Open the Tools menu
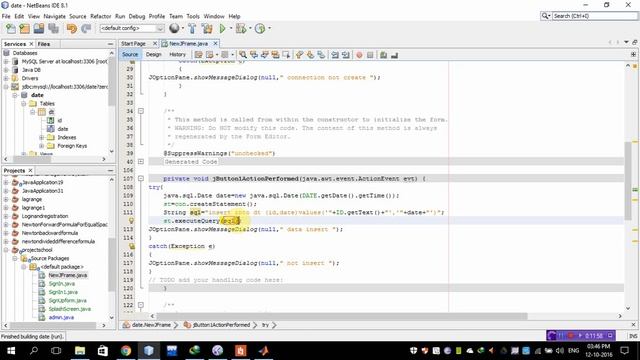 point(193,16)
